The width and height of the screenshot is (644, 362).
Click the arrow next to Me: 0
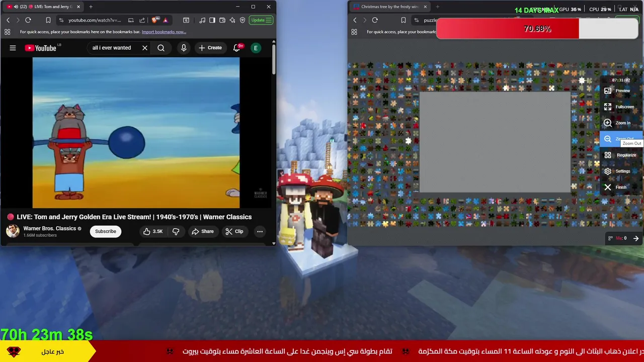(636, 238)
